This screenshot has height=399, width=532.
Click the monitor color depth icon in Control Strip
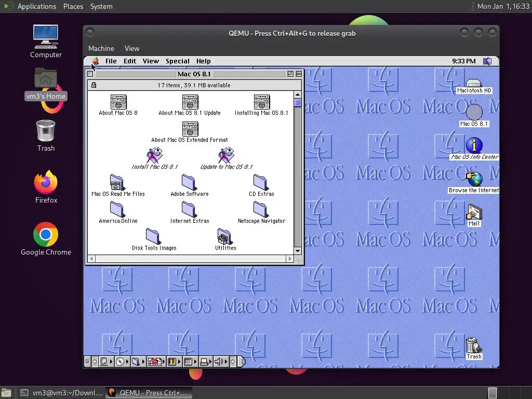pos(172,362)
